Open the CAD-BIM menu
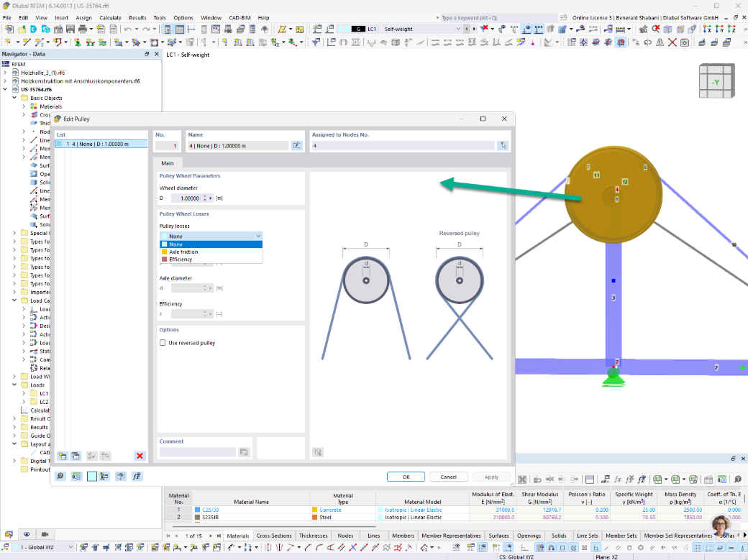 click(240, 18)
